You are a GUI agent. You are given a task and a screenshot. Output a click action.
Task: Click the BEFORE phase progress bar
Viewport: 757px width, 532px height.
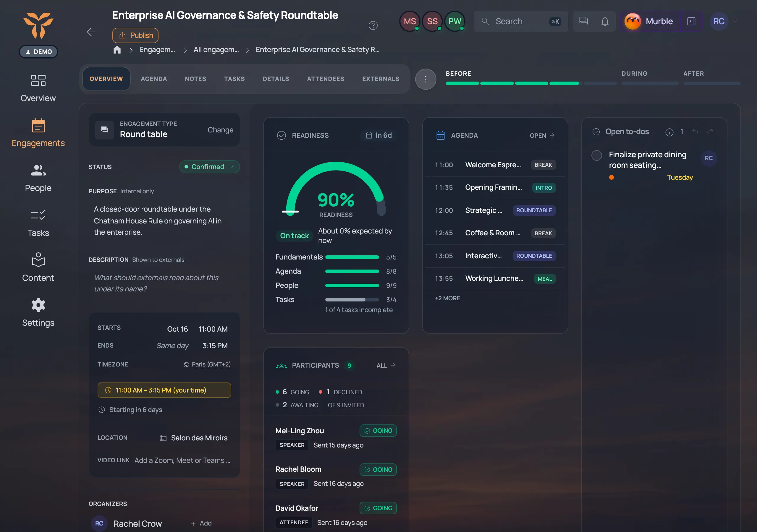(x=531, y=84)
